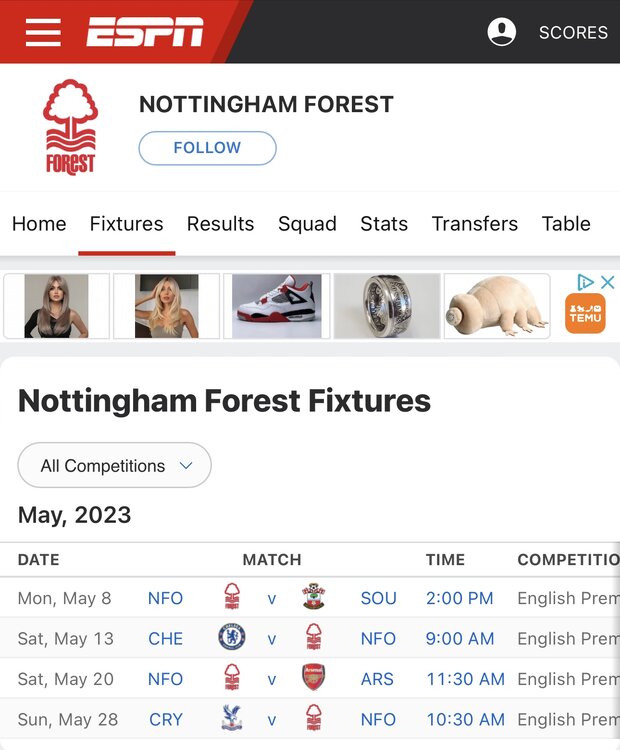Image resolution: width=620 pixels, height=750 pixels.
Task: Click the ESPN logo
Action: pyautogui.click(x=145, y=32)
